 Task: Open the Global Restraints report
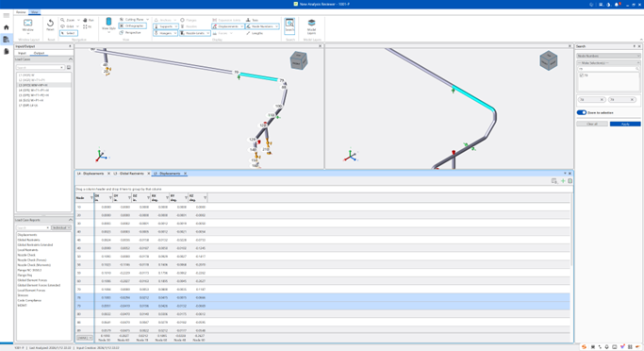28,240
